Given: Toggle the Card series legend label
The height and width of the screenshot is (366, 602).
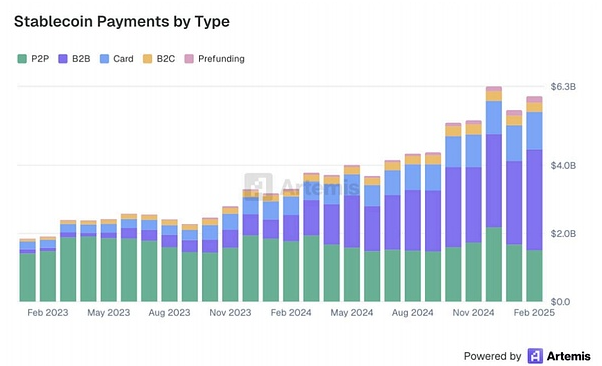Looking at the screenshot, I should (x=123, y=59).
